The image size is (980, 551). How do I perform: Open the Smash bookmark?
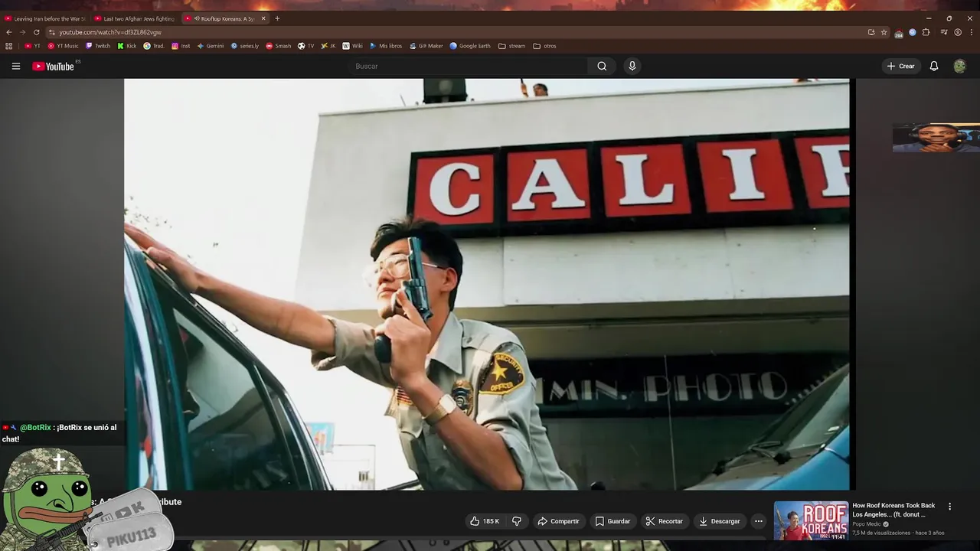click(279, 46)
